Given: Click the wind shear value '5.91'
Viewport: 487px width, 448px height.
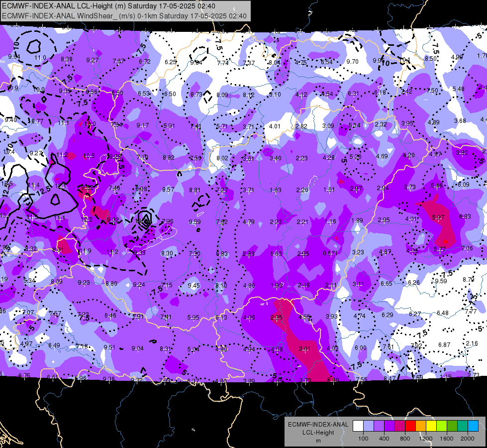Looking at the screenshot, I should click(x=169, y=126).
